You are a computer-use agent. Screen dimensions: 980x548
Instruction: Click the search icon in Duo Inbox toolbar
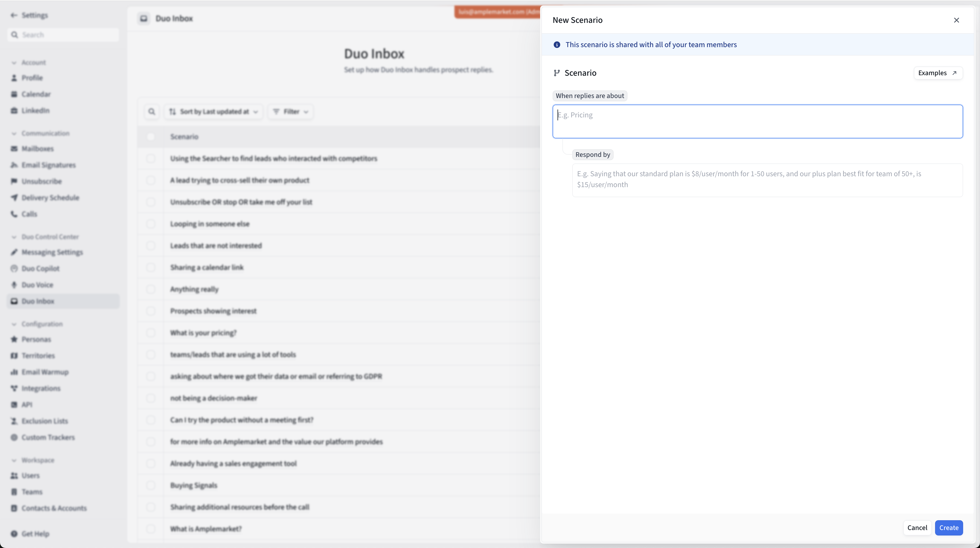151,111
